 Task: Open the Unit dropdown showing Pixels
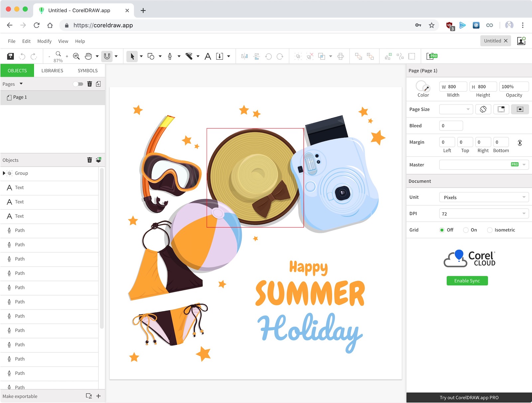pos(484,197)
